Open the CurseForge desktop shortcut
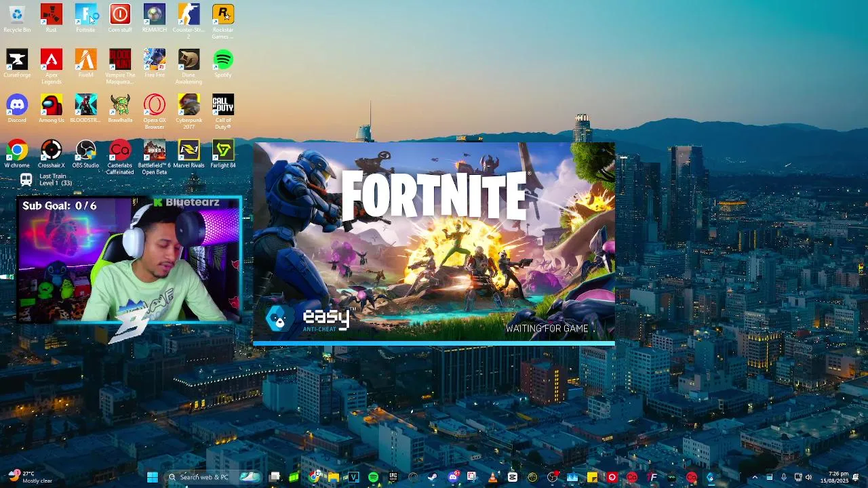This screenshot has width=868, height=488. pyautogui.click(x=17, y=64)
